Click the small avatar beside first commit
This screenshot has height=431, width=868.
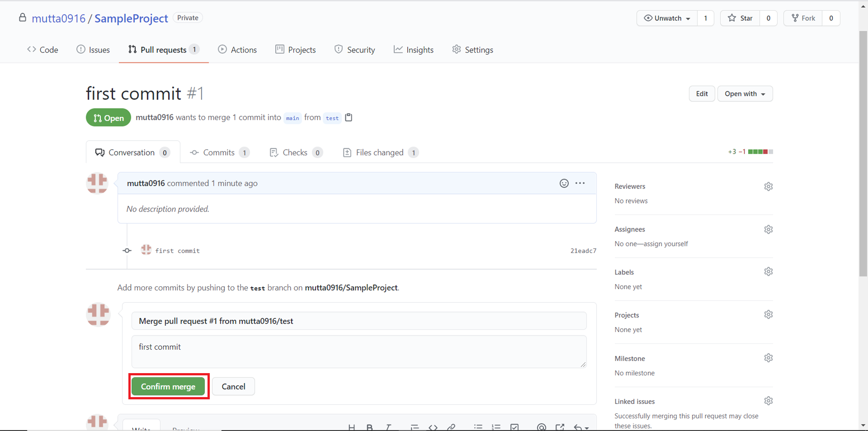click(x=146, y=250)
